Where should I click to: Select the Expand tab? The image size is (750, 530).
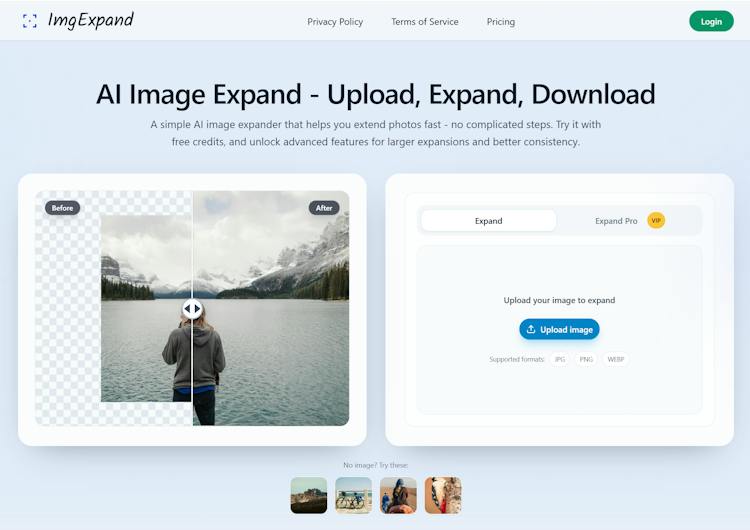488,221
